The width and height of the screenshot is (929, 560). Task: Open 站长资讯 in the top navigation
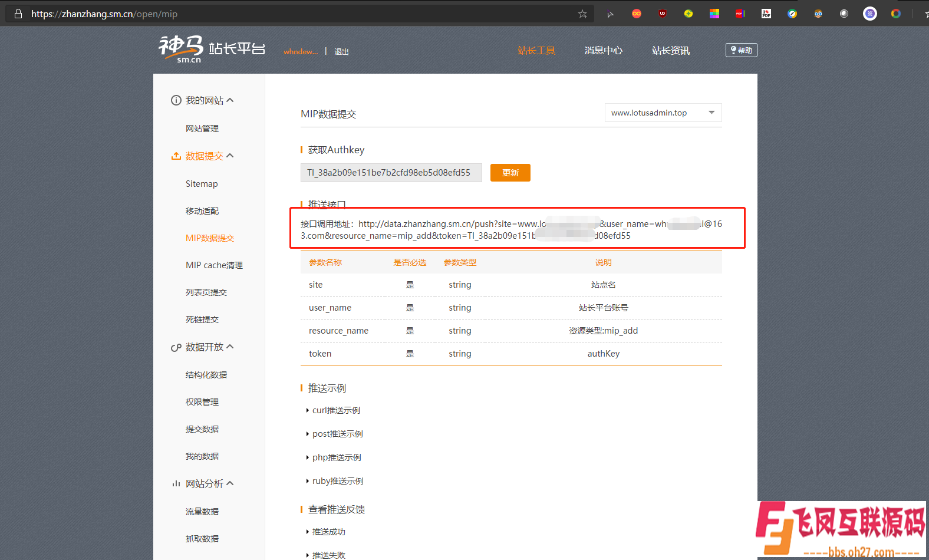(671, 51)
